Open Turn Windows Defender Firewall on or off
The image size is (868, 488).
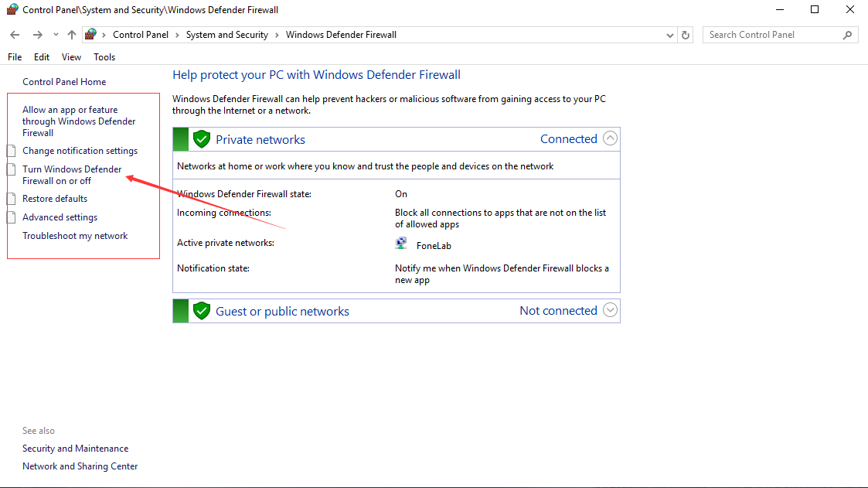pyautogui.click(x=72, y=175)
